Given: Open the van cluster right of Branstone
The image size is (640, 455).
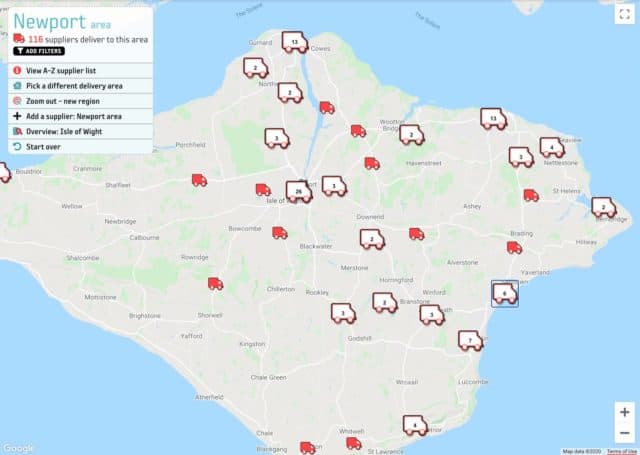Looking at the screenshot, I should (431, 315).
